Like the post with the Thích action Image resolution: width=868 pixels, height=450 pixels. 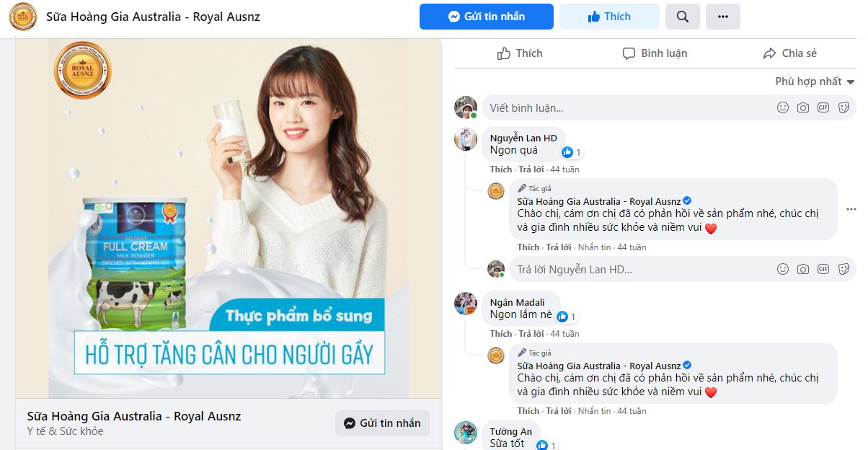[x=520, y=53]
